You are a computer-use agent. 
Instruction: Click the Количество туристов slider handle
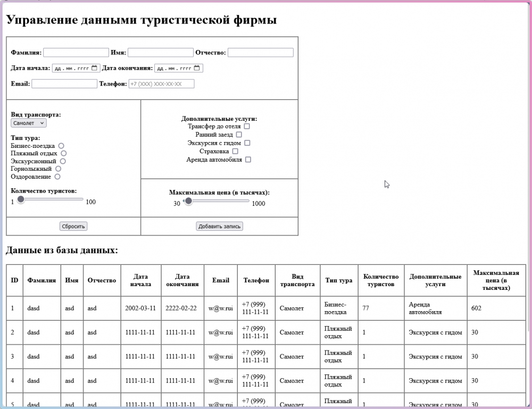point(21,199)
